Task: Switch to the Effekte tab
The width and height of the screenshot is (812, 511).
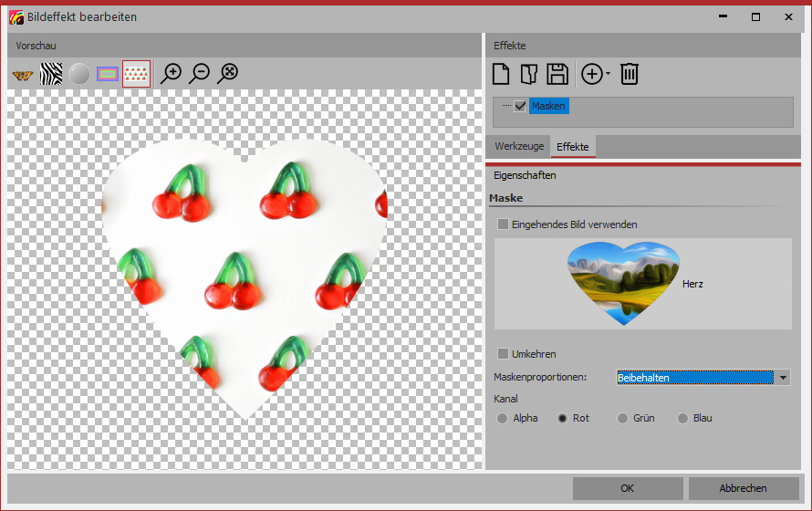Action: point(573,146)
